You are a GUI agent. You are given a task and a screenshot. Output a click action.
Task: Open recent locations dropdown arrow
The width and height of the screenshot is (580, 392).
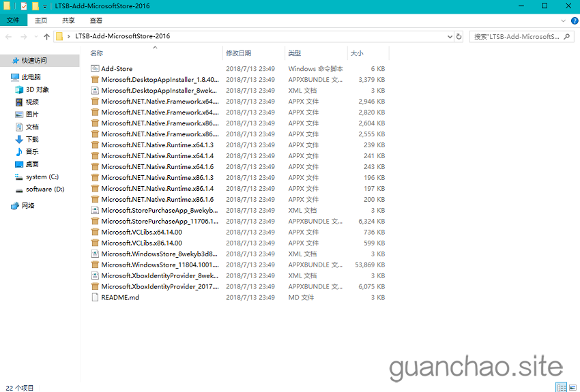[35, 36]
